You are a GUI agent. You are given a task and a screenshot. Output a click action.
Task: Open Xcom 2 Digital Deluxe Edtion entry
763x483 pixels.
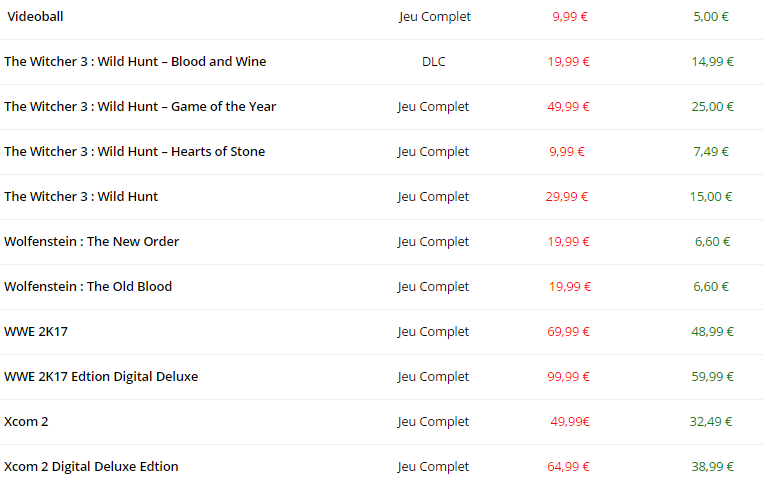click(91, 466)
